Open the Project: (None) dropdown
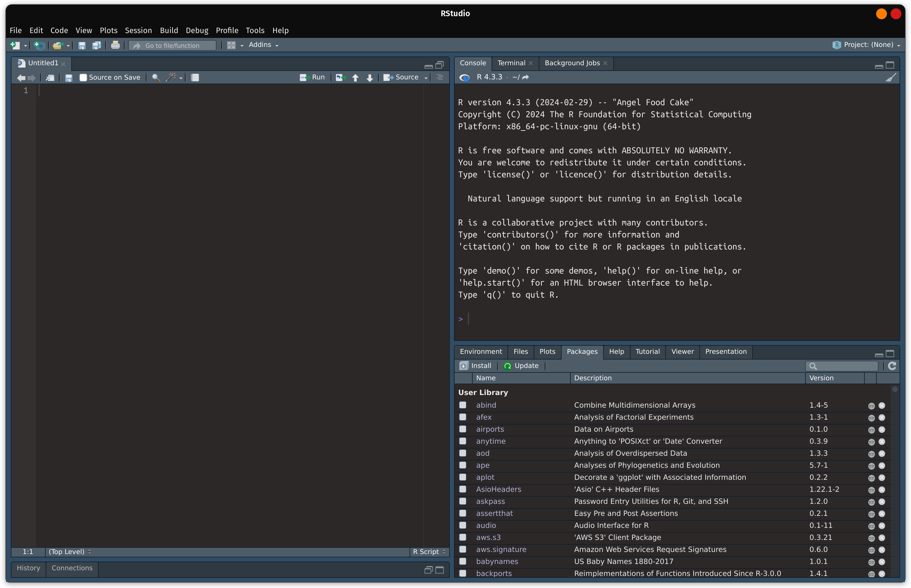This screenshot has width=911, height=588. pos(867,45)
